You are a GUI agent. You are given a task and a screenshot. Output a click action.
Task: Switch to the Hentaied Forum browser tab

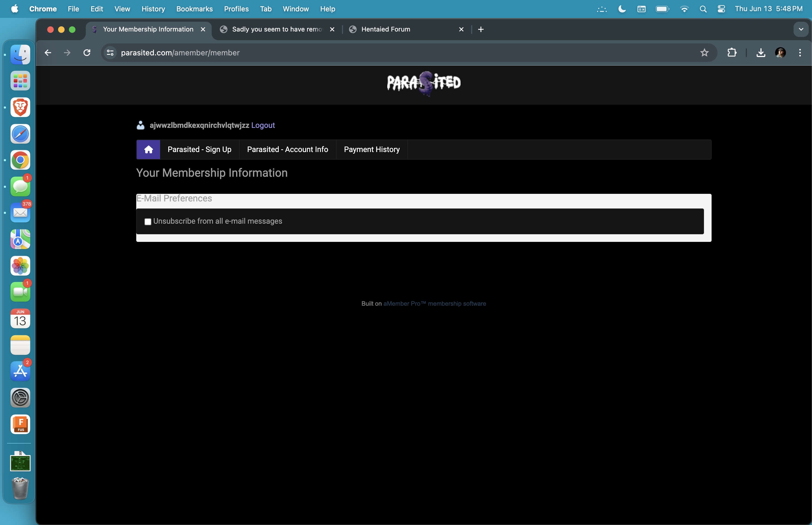click(x=385, y=29)
